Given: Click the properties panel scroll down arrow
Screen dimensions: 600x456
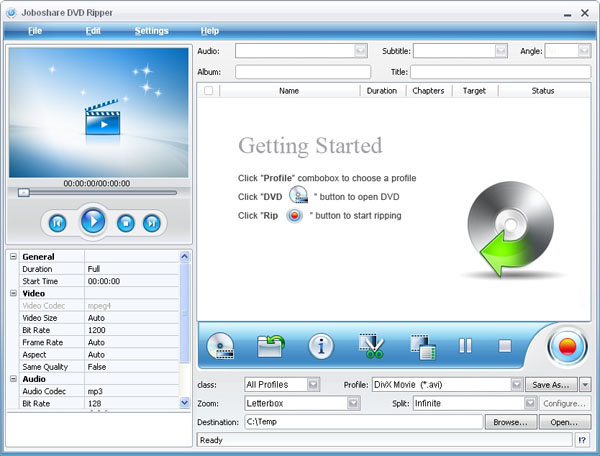Looking at the screenshot, I should coord(184,402).
